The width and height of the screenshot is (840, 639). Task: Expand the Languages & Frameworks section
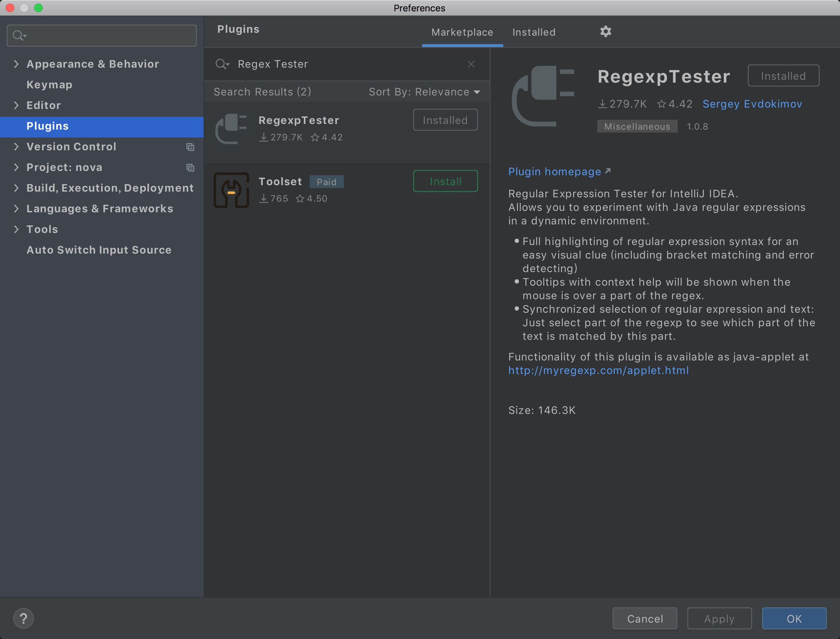point(16,208)
